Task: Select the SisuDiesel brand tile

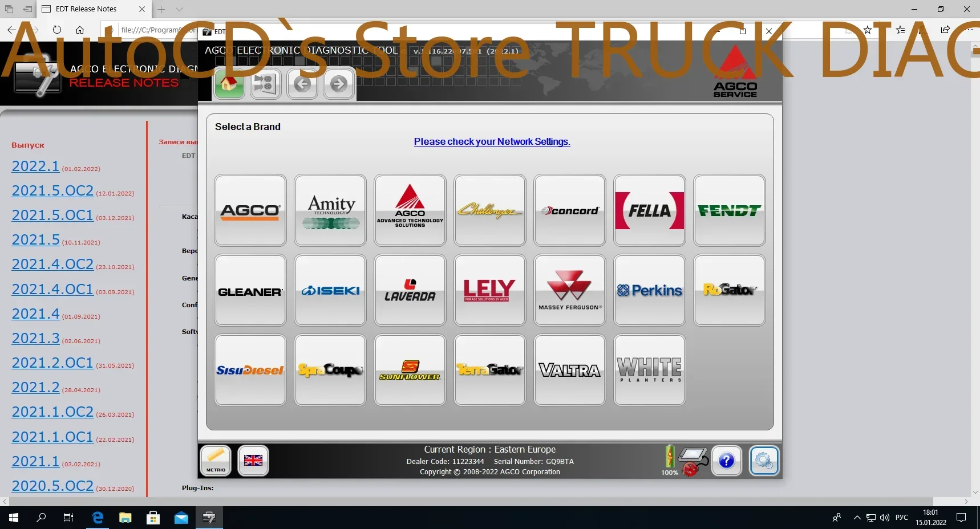Action: click(x=250, y=370)
